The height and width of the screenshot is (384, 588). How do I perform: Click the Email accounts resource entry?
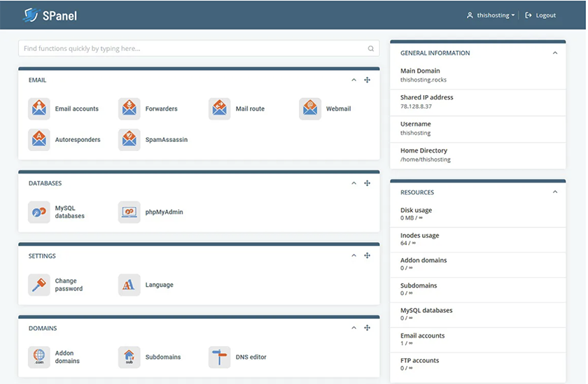click(x=477, y=339)
